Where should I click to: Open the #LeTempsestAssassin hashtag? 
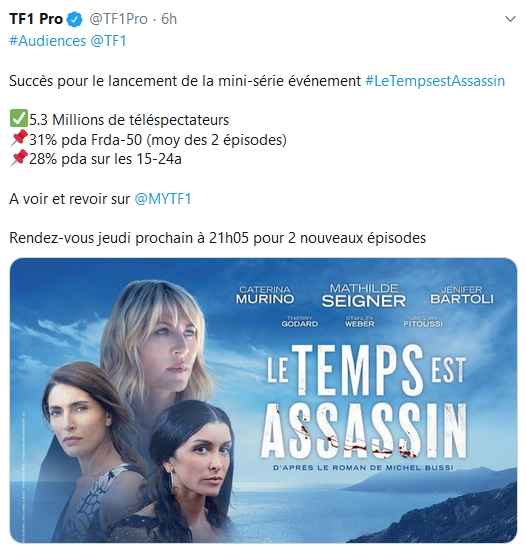click(435, 81)
